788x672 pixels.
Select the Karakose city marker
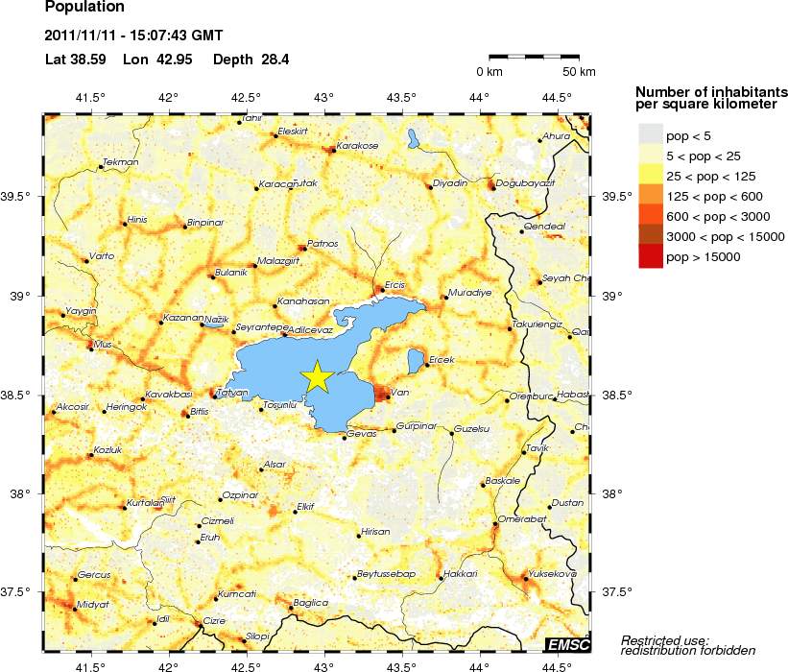coord(332,150)
